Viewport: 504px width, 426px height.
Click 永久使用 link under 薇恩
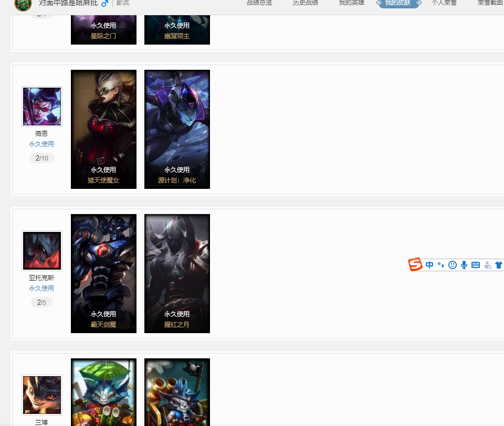(x=41, y=144)
